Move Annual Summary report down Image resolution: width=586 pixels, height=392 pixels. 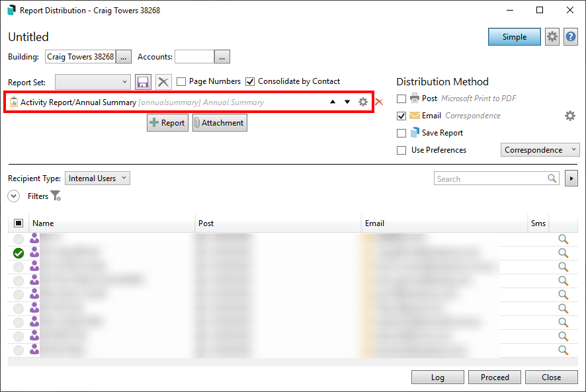(x=347, y=102)
